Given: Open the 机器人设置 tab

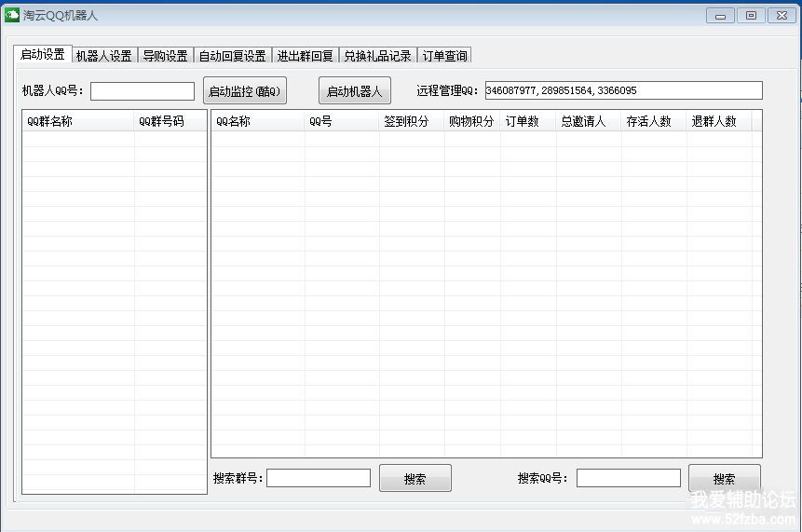Looking at the screenshot, I should [104, 56].
